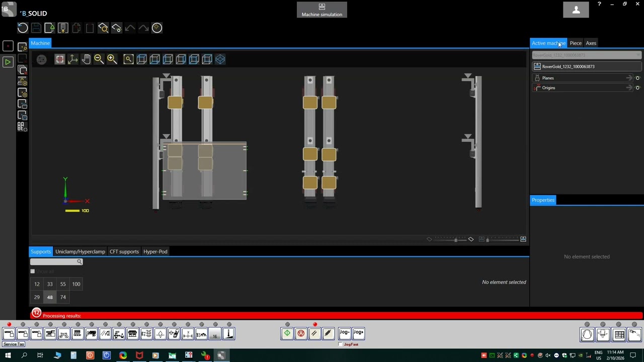Toggle the Origins visibility circle

tap(637, 88)
